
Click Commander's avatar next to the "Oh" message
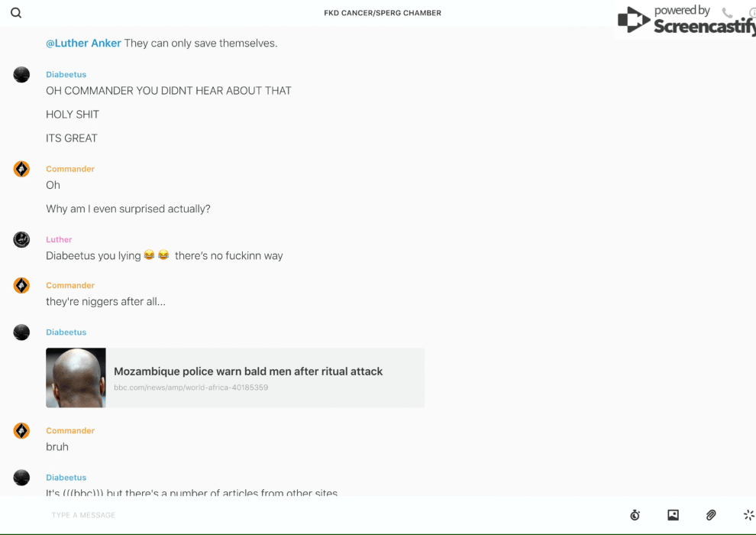point(21,169)
